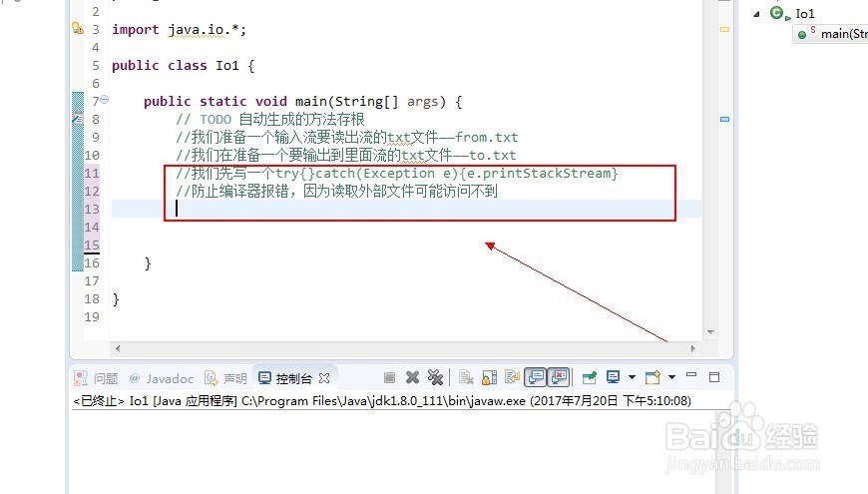Click the editor vertical scroll down arrow
The height and width of the screenshot is (494, 868).
coord(710,332)
